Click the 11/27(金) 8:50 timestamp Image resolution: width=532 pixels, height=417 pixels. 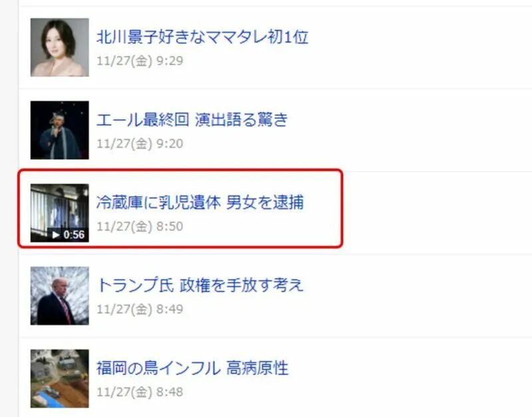coord(140,226)
